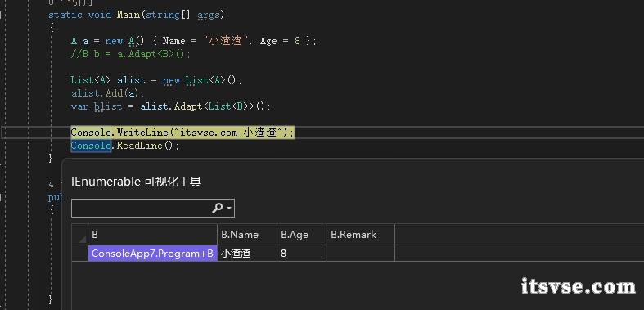
Task: Click the Main method name
Action: point(128,15)
